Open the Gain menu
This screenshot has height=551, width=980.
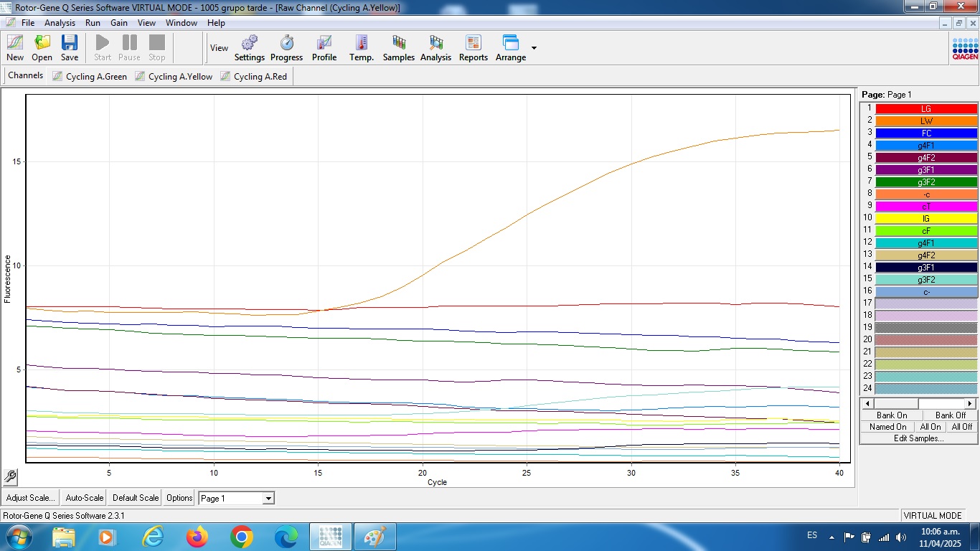click(x=119, y=23)
